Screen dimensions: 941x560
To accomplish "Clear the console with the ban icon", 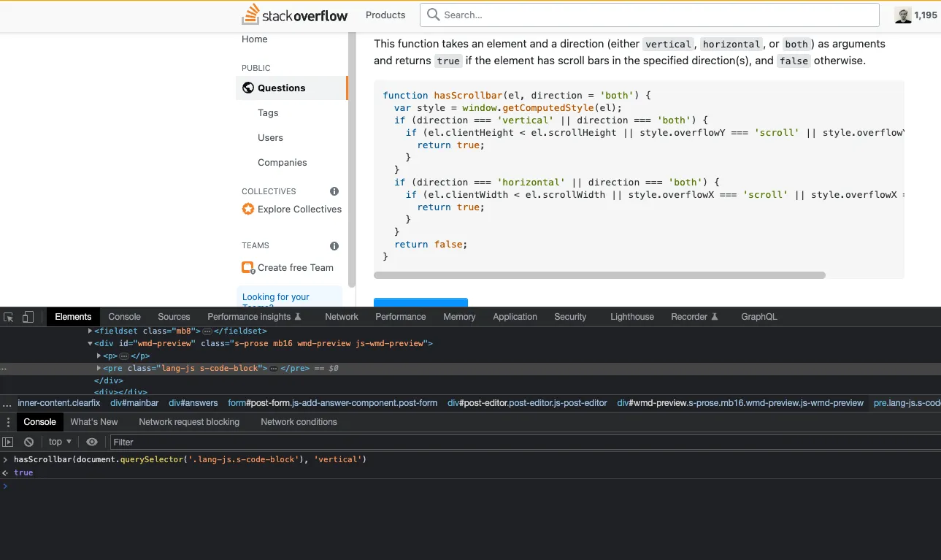I will pos(28,442).
